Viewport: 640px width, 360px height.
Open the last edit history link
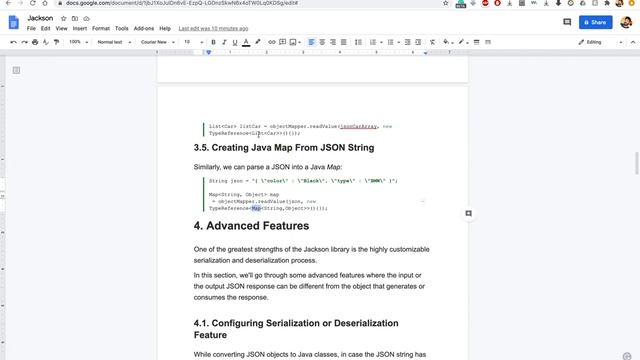coord(213,29)
